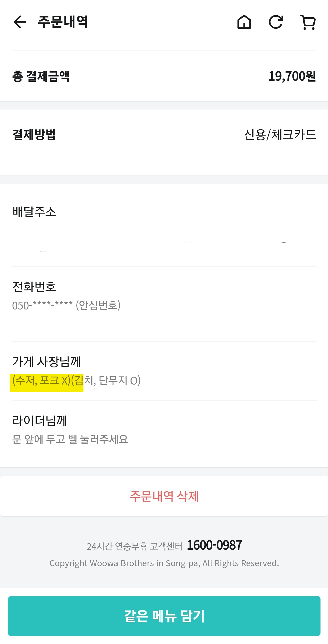
Task: Open the shopping cart icon
Action: 308,22
